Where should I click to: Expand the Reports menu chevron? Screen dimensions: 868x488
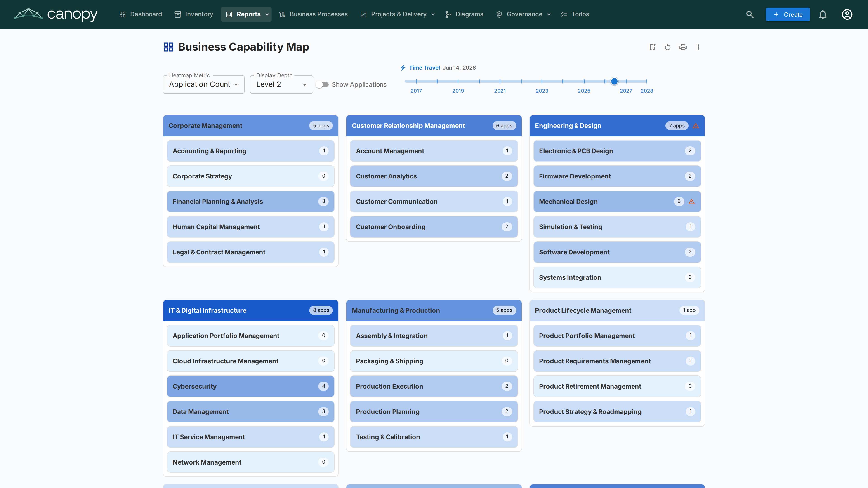pos(267,14)
